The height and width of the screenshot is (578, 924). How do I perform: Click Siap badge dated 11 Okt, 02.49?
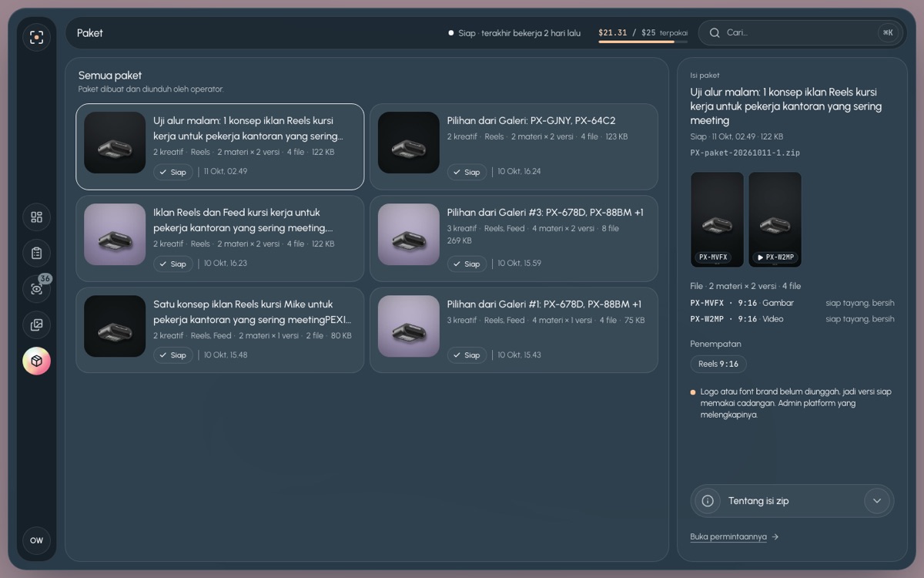173,172
